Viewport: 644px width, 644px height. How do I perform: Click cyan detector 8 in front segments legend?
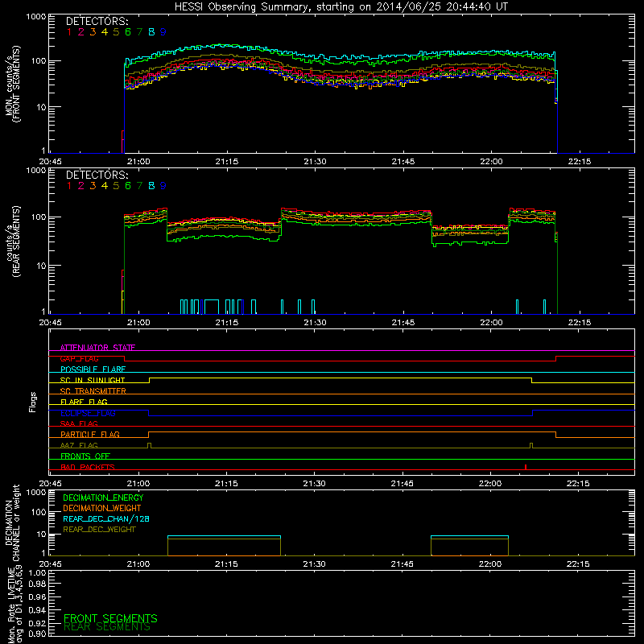click(x=151, y=31)
